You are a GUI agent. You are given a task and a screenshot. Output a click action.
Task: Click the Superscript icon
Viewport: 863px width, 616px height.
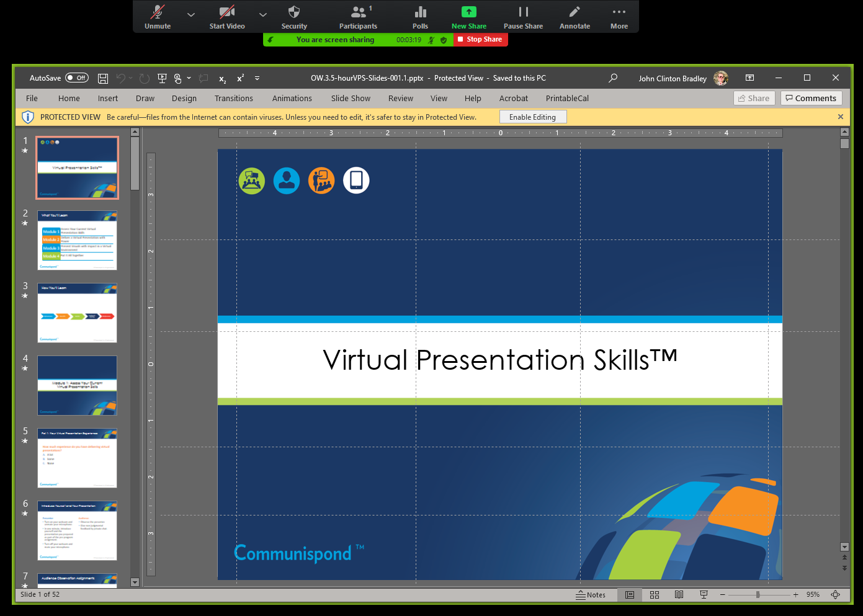(241, 78)
